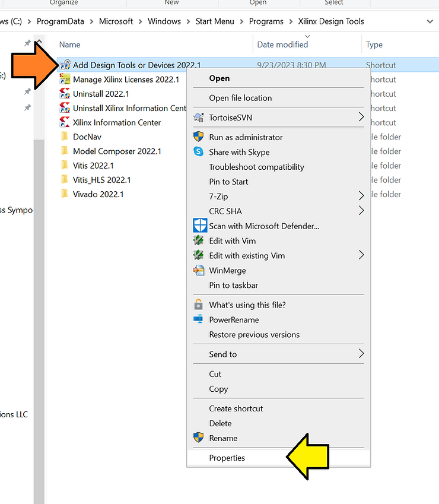Click the WinMerge icon in context menu
The width and height of the screenshot is (439, 504).
[199, 271]
